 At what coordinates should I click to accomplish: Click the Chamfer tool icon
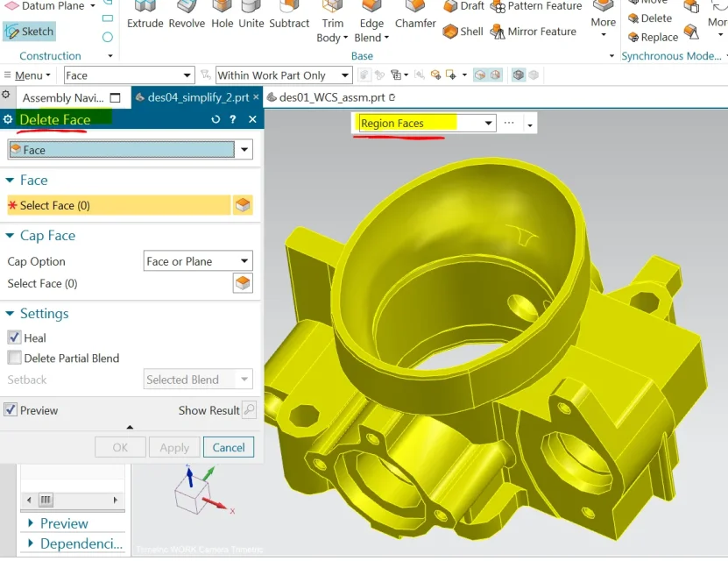tap(415, 9)
